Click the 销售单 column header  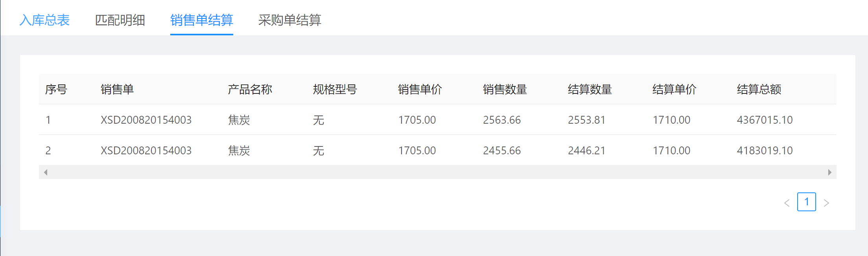(117, 90)
